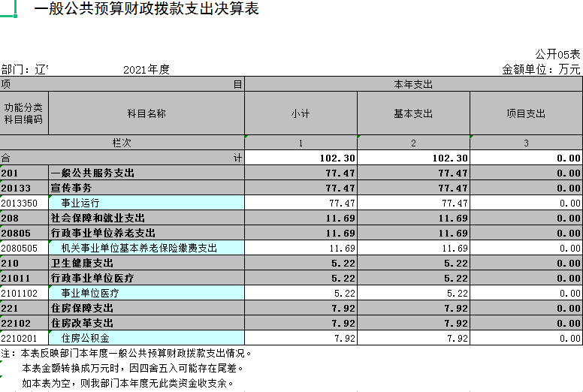Click the 栏次 row label
Image resolution: width=583 pixels, height=392 pixels.
tap(122, 143)
